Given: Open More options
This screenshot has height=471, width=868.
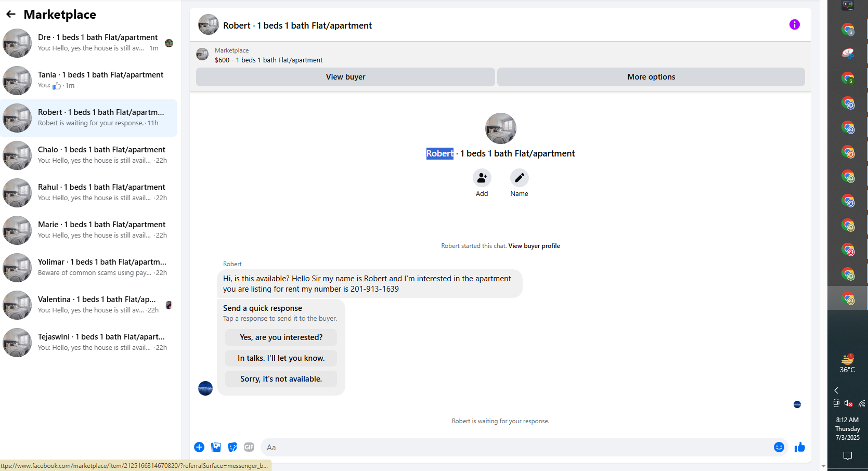Looking at the screenshot, I should (x=651, y=77).
